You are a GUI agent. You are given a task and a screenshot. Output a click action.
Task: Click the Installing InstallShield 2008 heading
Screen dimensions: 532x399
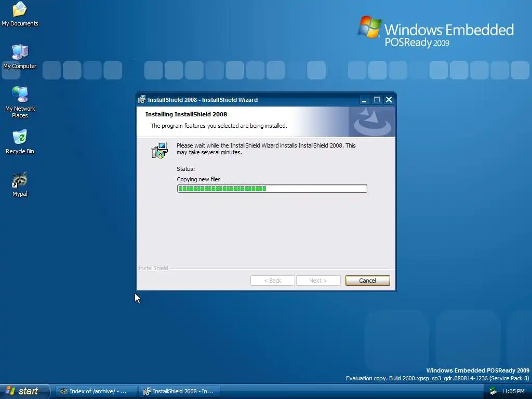coord(187,114)
